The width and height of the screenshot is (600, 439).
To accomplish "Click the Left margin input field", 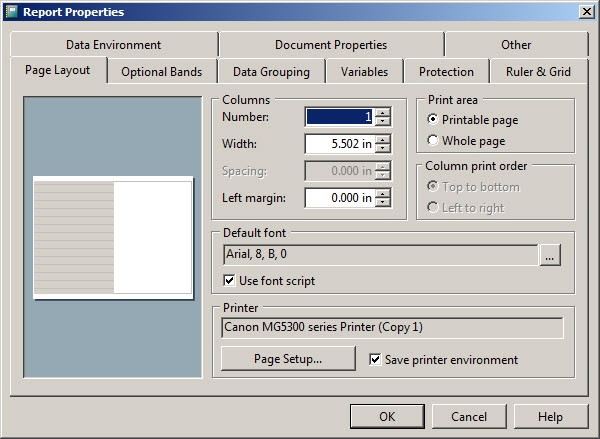I will point(340,197).
